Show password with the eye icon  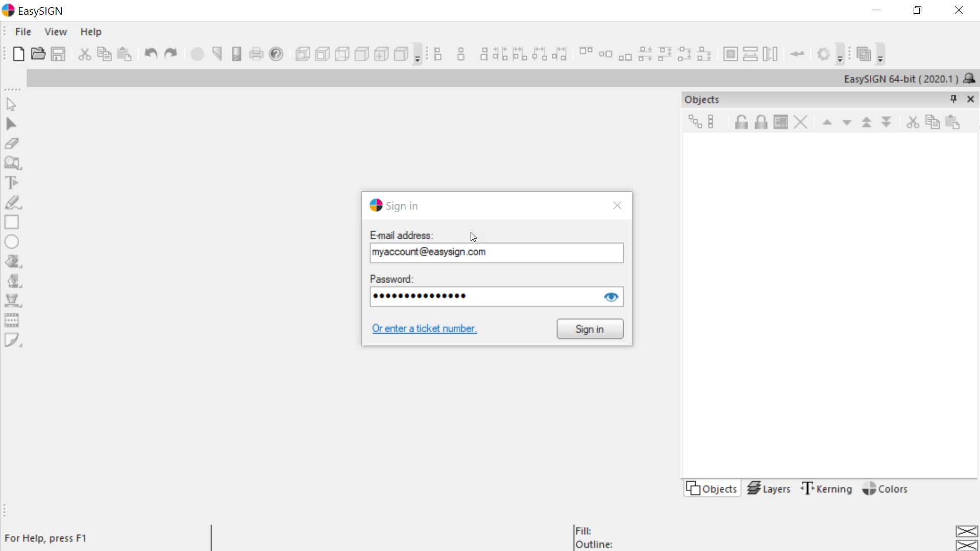(611, 297)
